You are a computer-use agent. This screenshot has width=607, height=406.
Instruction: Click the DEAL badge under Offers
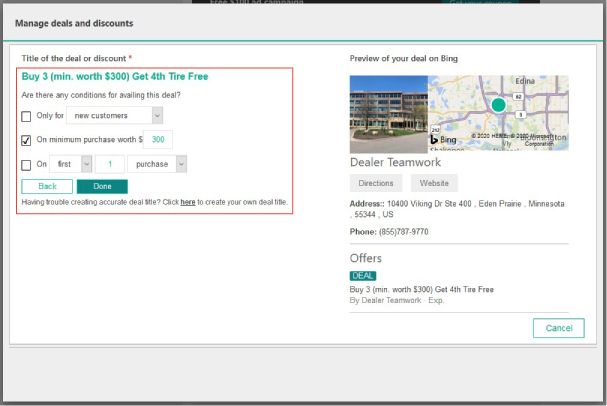[x=363, y=276]
